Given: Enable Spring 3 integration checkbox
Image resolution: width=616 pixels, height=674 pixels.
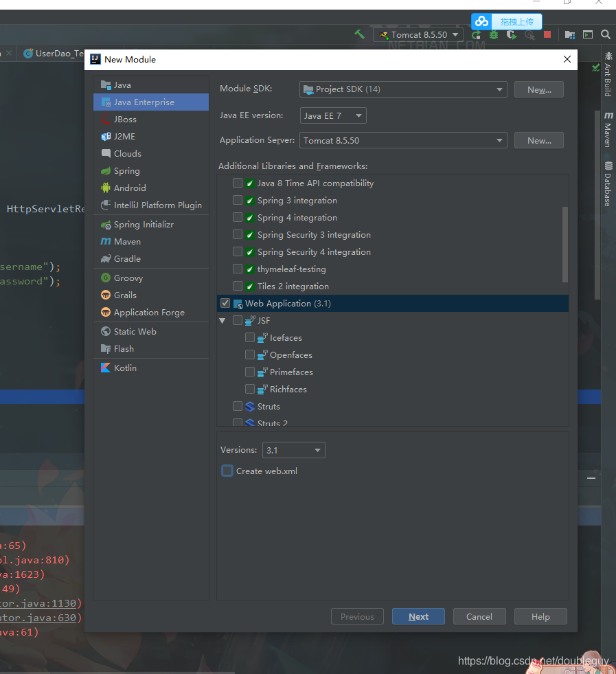Looking at the screenshot, I should point(238,201).
